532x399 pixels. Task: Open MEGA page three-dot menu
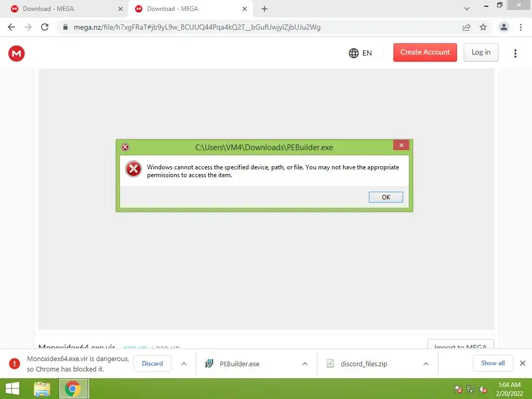pyautogui.click(x=515, y=54)
